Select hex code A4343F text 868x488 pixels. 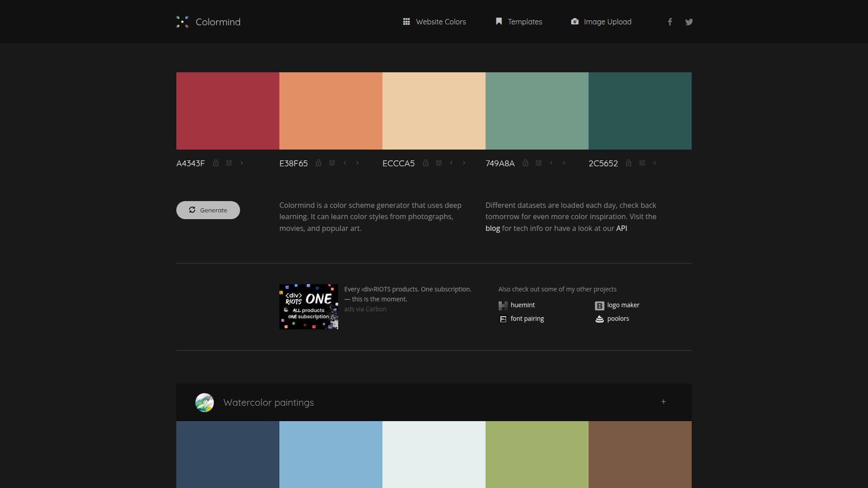tap(190, 164)
